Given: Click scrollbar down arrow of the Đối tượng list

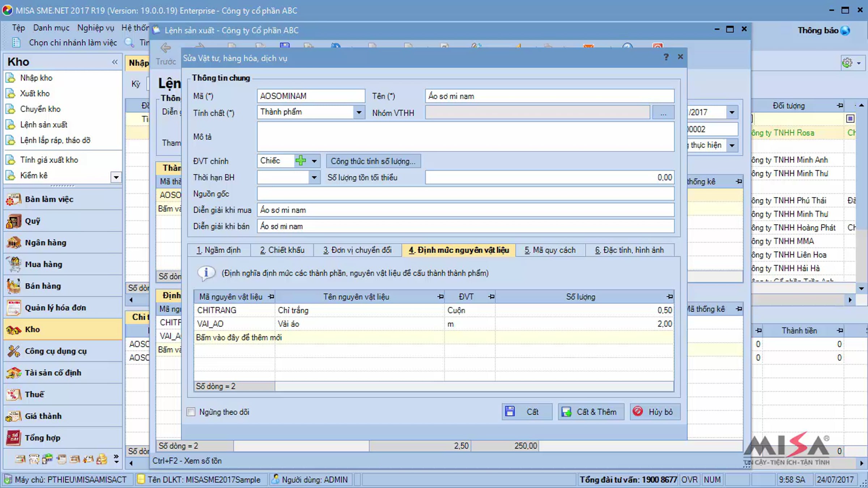Looking at the screenshot, I should coord(861,288).
